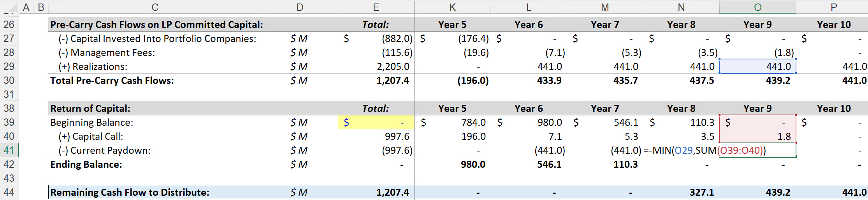
Task: Click 'Return of Capital:' header cell
Action: (x=155, y=108)
